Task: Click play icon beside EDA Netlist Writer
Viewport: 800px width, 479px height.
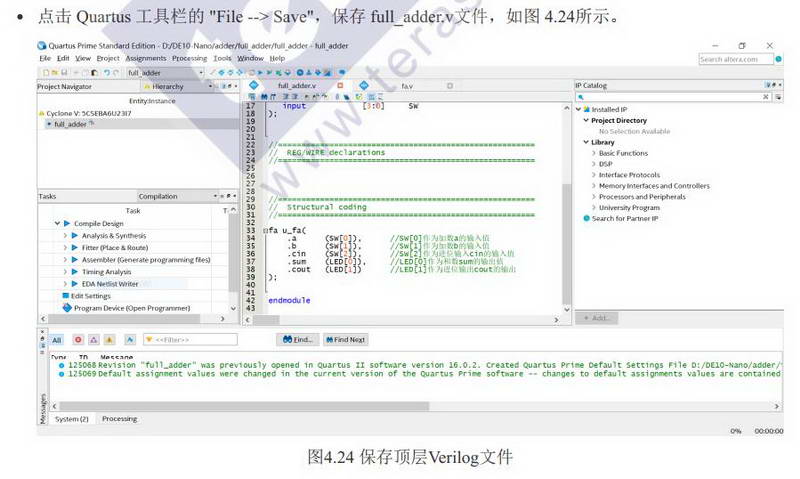Action: click(75, 284)
